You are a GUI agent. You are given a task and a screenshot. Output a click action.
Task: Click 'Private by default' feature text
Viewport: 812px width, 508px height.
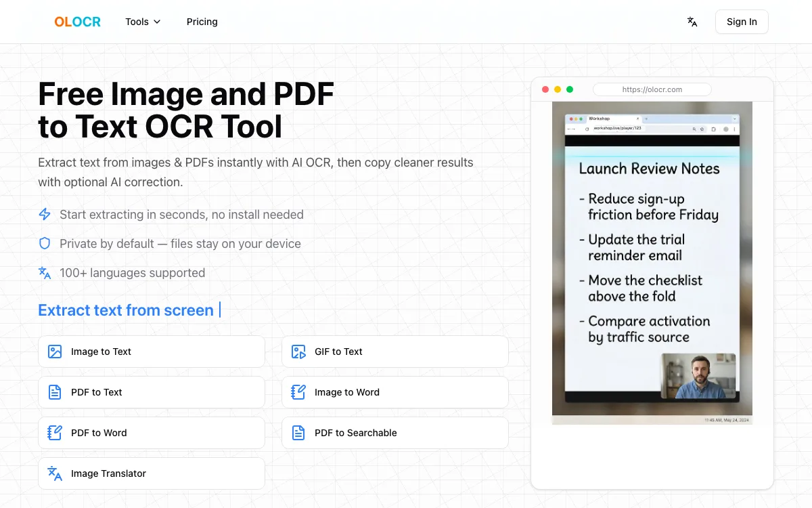(x=180, y=244)
